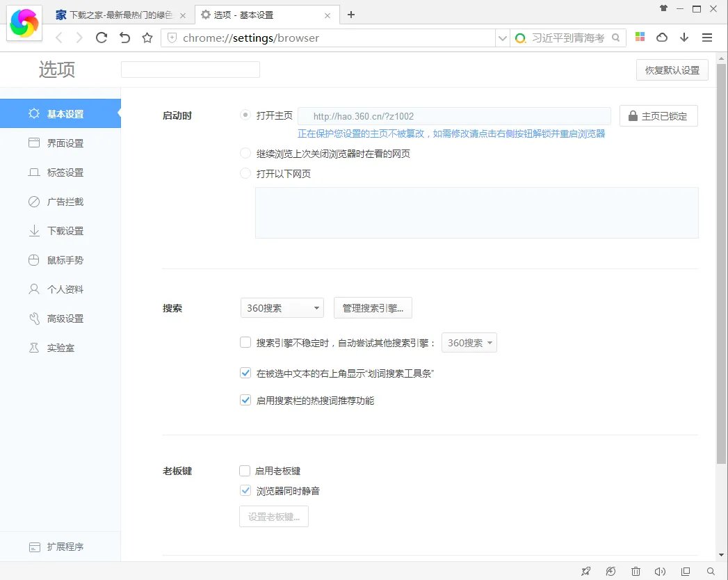The height and width of the screenshot is (580, 728).
Task: Enable the 启用老板键 checkbox
Action: pos(245,470)
